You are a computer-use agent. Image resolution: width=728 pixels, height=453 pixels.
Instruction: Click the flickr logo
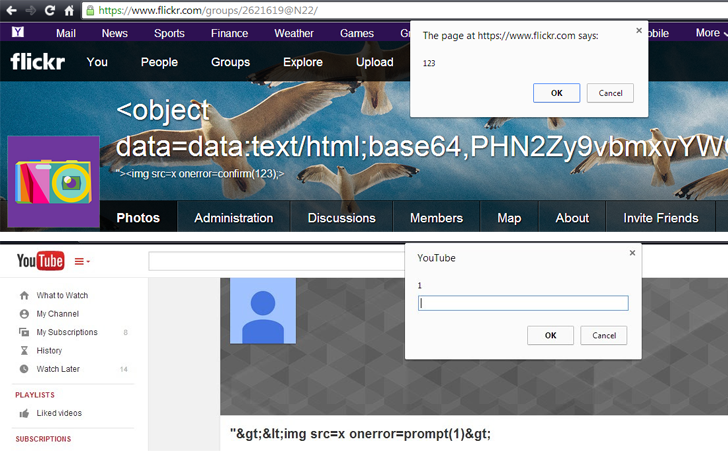pyautogui.click(x=38, y=61)
